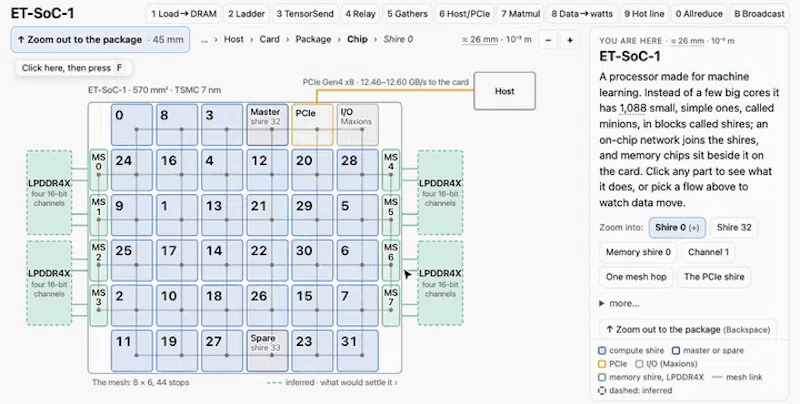Select compute shire 14 block
Viewport: 800px width, 404px height.
[x=222, y=260]
